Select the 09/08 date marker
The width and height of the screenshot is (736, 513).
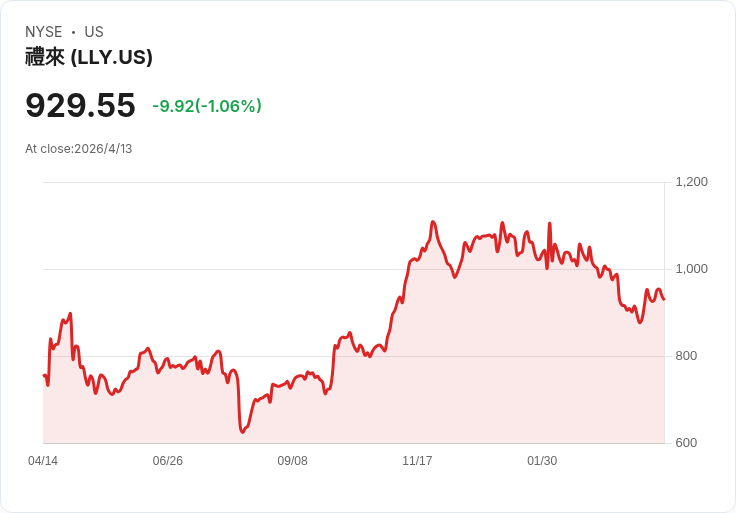[292, 461]
